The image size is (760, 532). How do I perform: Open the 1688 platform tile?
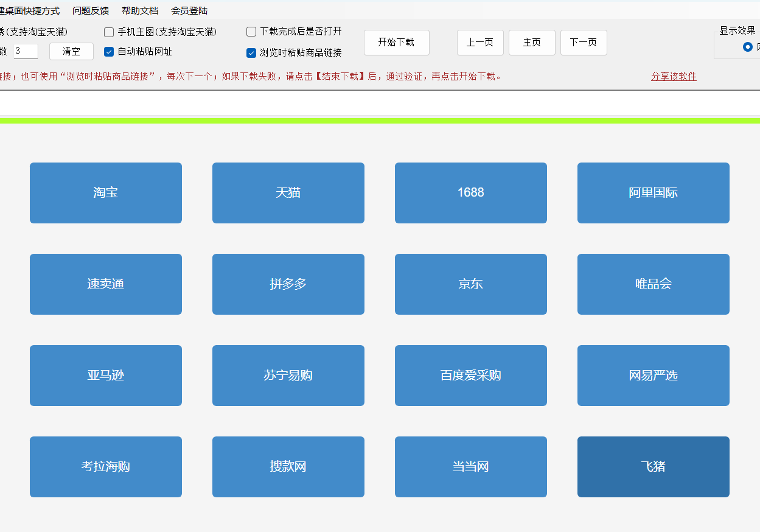point(470,192)
